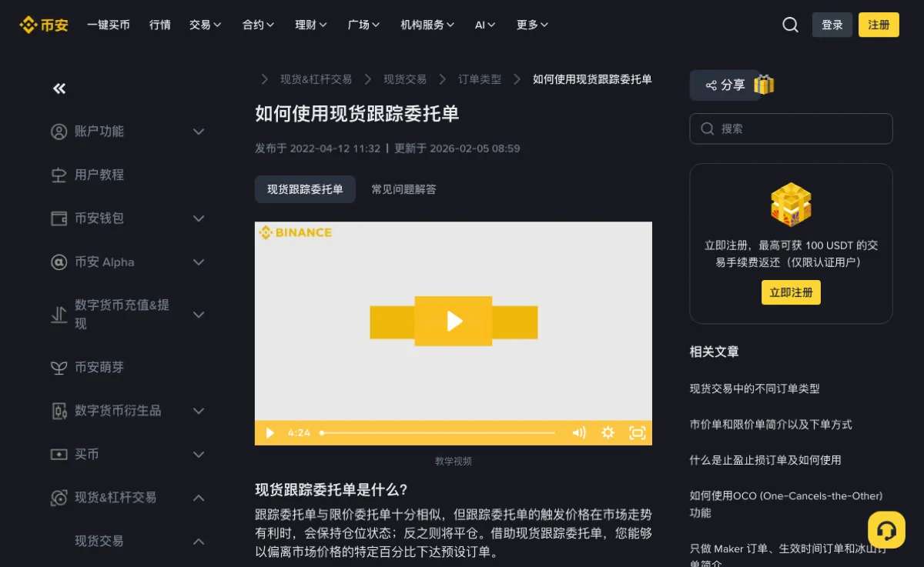Click the 币安萌芽 sprout icon
The width and height of the screenshot is (924, 567).
59,368
